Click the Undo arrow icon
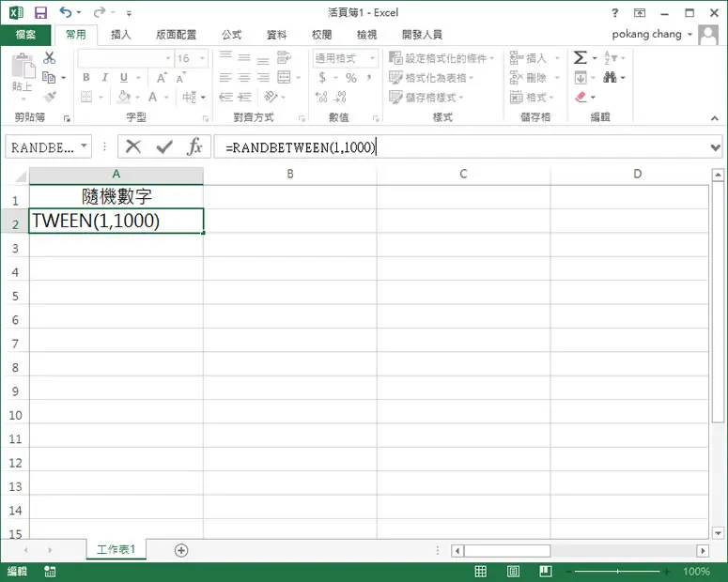 tap(66, 12)
